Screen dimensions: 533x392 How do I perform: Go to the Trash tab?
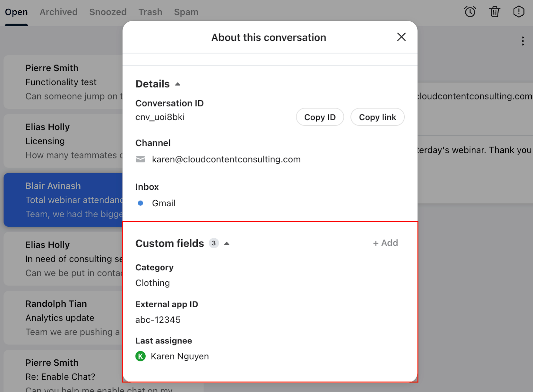coord(150,12)
